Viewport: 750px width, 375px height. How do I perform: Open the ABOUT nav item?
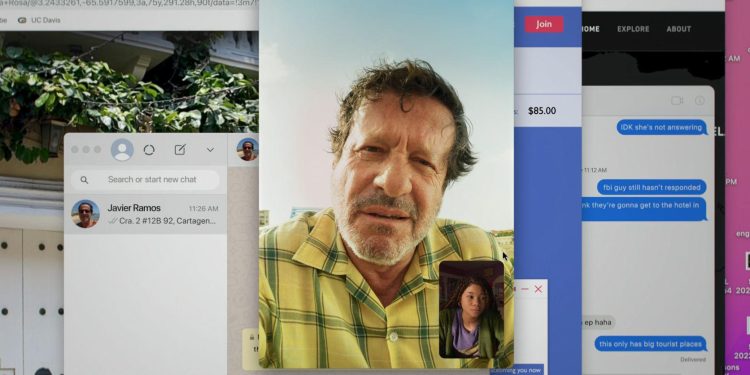tap(679, 29)
